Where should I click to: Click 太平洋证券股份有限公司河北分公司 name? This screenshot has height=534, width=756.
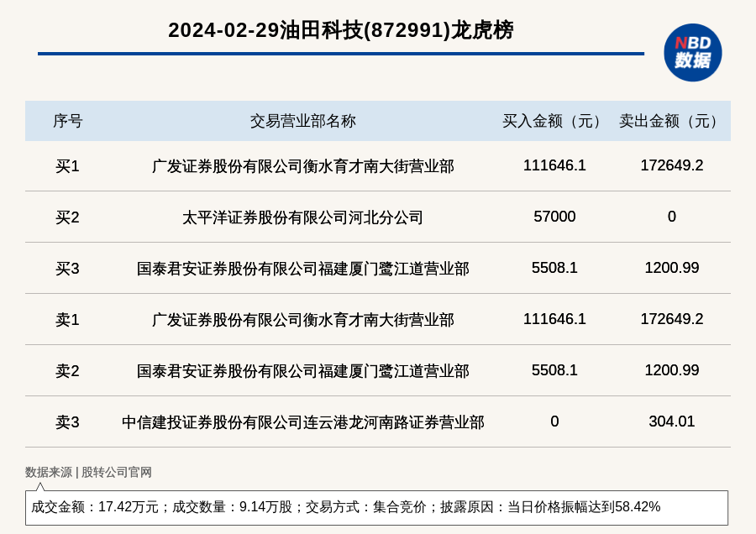point(302,217)
